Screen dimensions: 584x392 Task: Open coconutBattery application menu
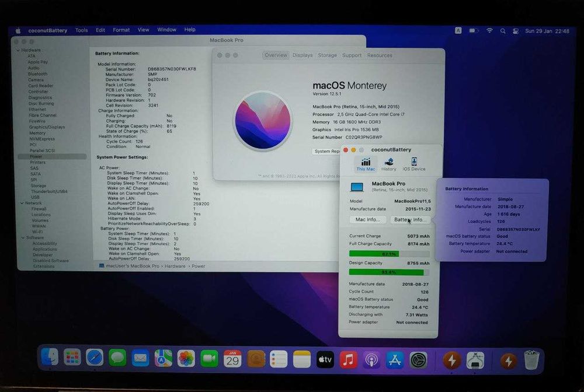point(48,30)
